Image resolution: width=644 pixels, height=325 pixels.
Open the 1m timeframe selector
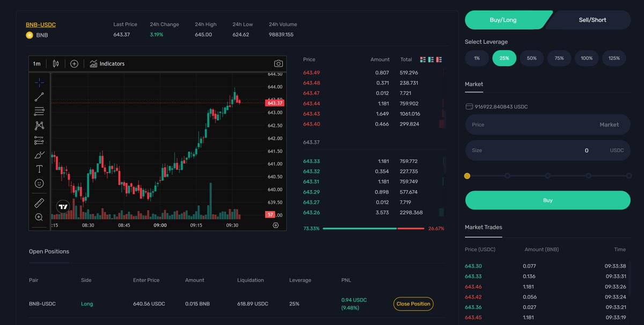point(36,63)
